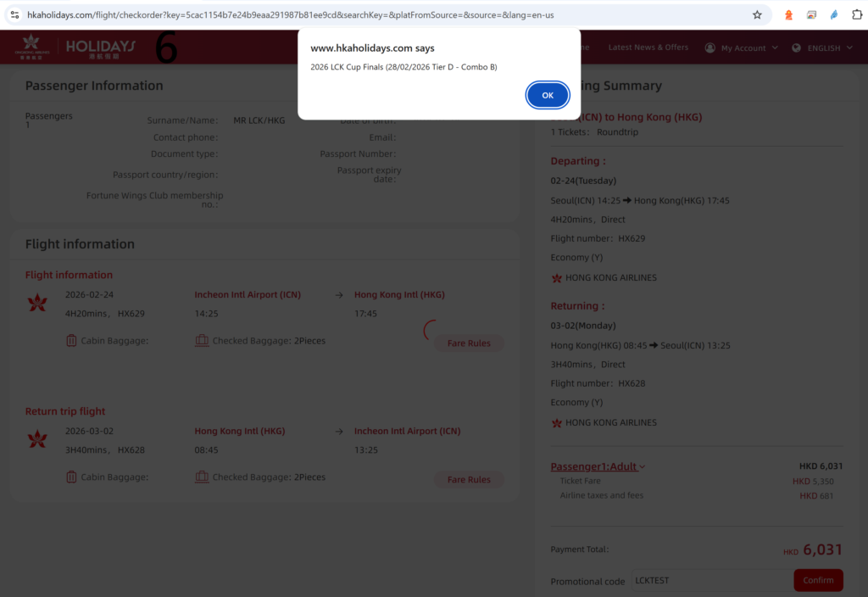Expand the My Account dropdown arrow
The height and width of the screenshot is (597, 868).
[x=775, y=48]
